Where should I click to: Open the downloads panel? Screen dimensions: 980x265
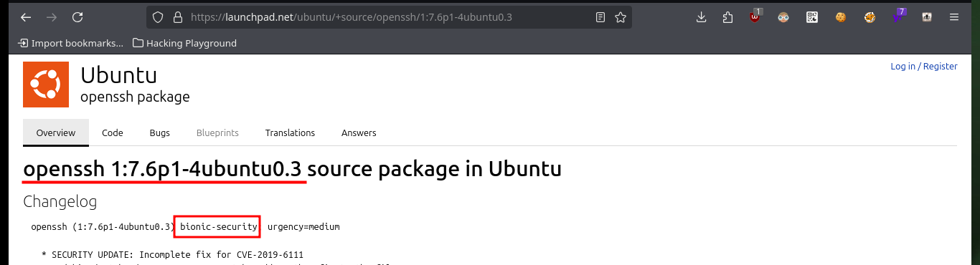click(702, 17)
